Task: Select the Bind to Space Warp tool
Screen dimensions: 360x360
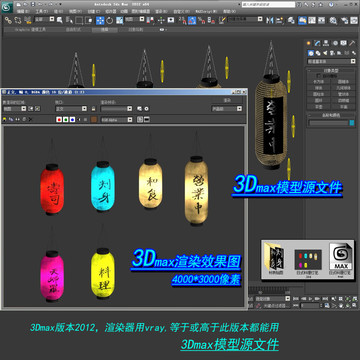Action: pyautogui.click(x=28, y=20)
